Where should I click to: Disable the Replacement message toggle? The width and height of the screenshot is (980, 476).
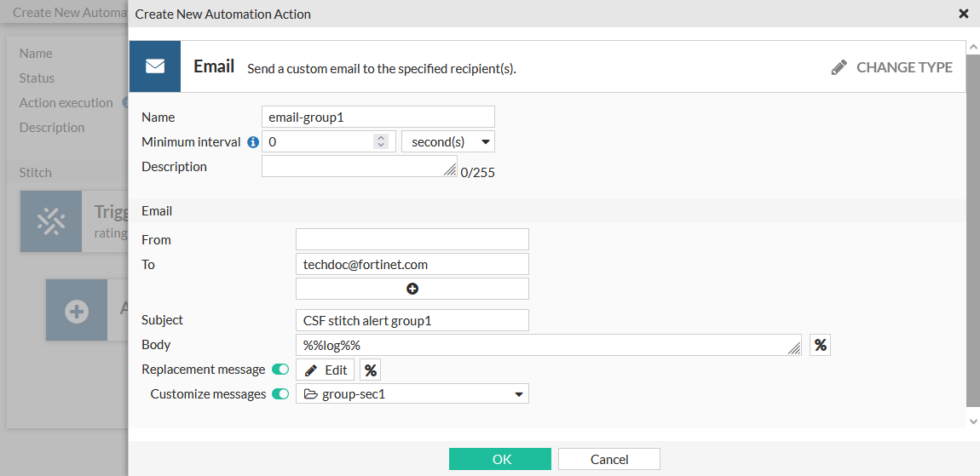coord(280,370)
